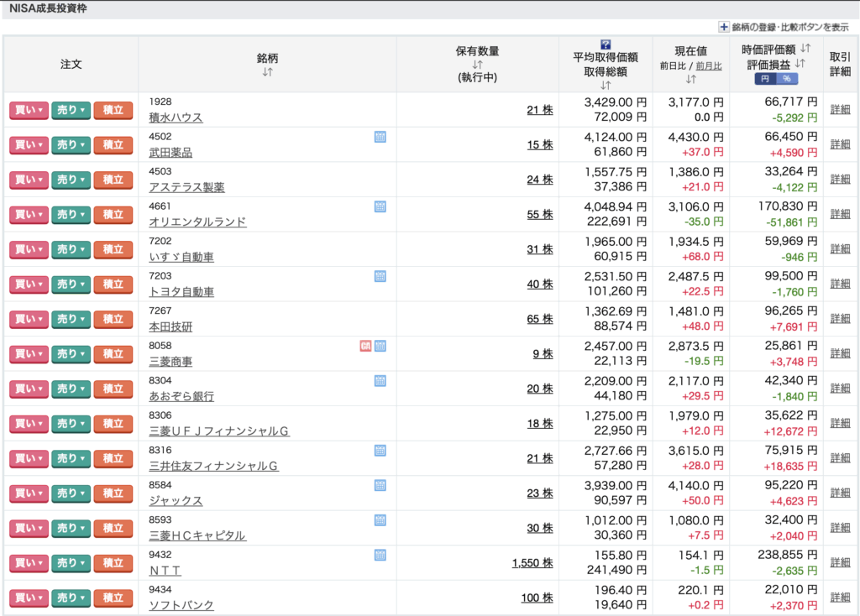Image resolution: width=860 pixels, height=616 pixels.
Task: Sort by 保有数量 column arrows
Action: [x=477, y=65]
